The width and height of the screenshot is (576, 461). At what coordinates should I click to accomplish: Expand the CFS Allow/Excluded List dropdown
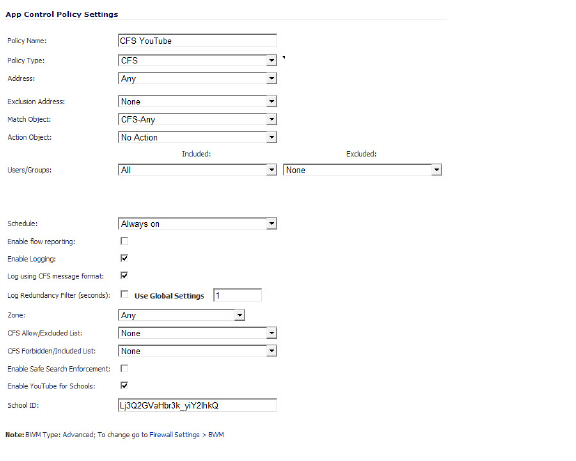197,333
